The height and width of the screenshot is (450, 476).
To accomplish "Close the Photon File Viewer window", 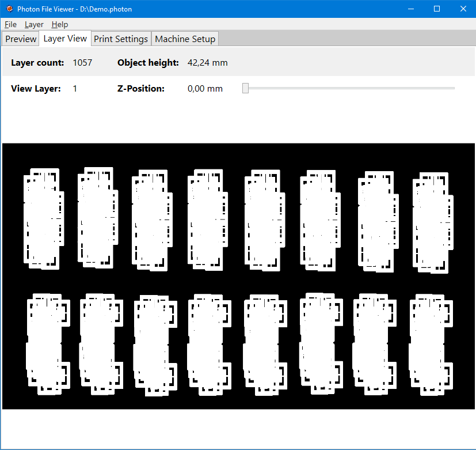I will [463, 9].
